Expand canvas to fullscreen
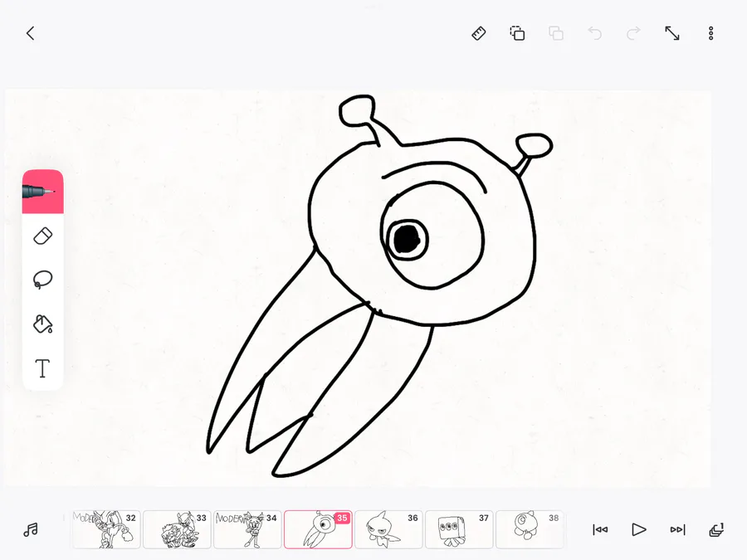The width and height of the screenshot is (747, 560). click(672, 33)
